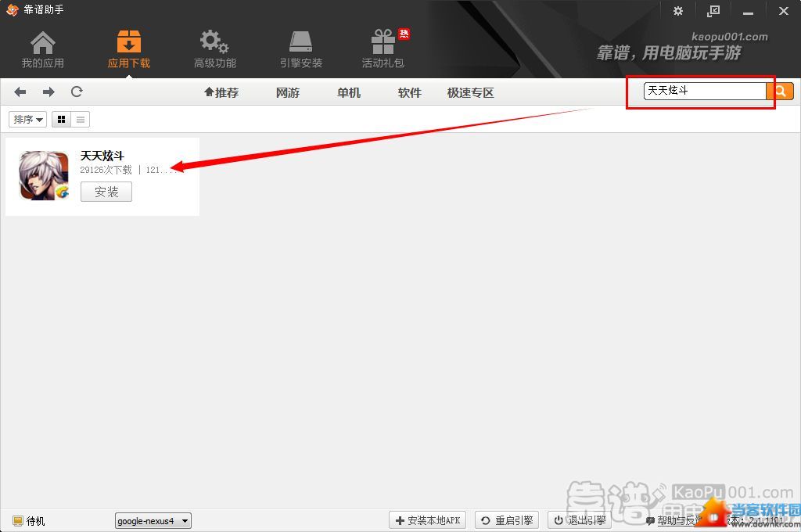
Task: Click the title bar popup window icon
Action: pyautogui.click(x=713, y=11)
